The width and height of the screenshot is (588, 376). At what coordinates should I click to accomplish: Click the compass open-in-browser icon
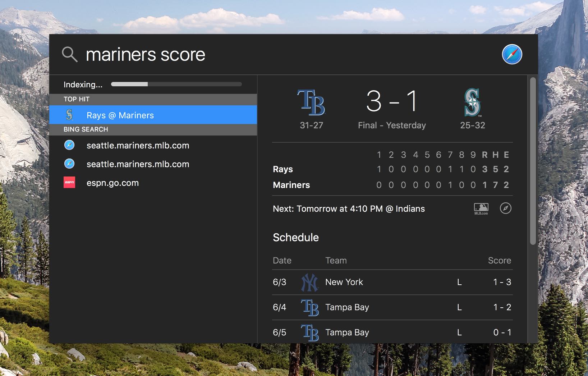point(506,208)
